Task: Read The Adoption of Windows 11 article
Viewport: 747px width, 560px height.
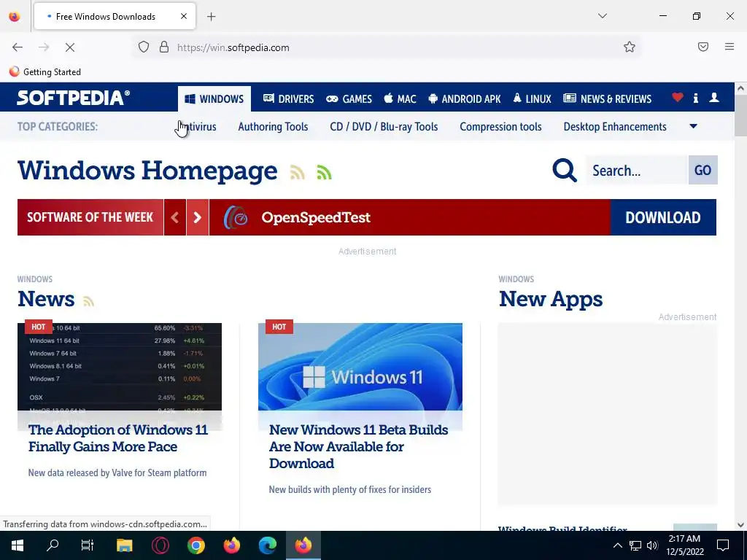Action: pyautogui.click(x=118, y=438)
